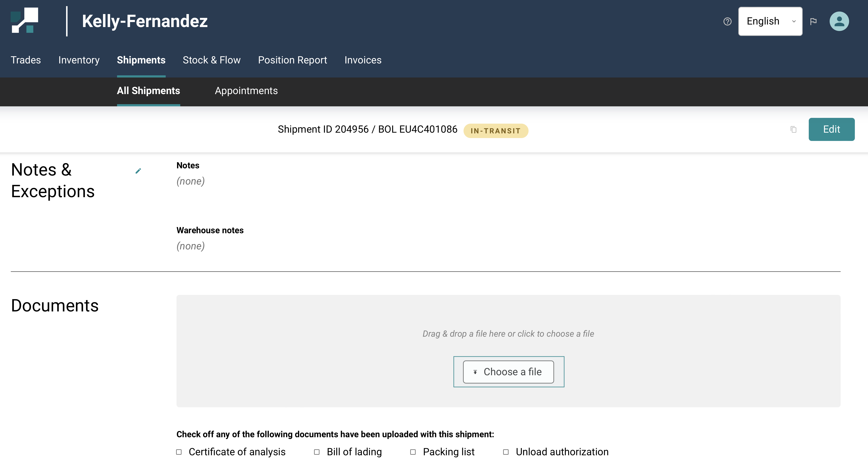Check the Packing list checkbox
868x474 pixels.
click(413, 452)
